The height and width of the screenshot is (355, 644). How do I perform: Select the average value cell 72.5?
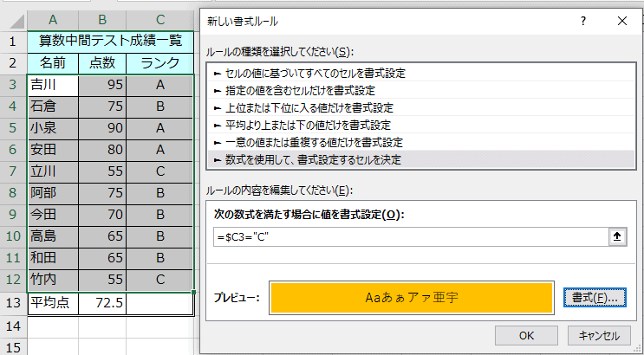point(102,303)
